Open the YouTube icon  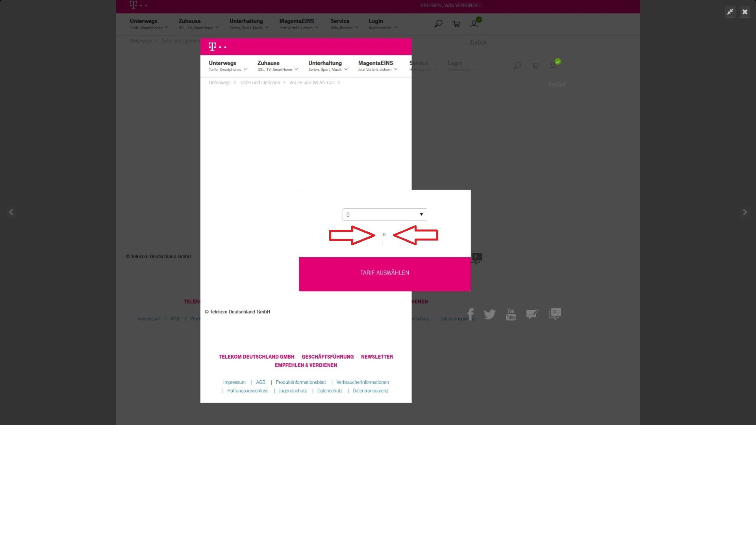pos(511,314)
